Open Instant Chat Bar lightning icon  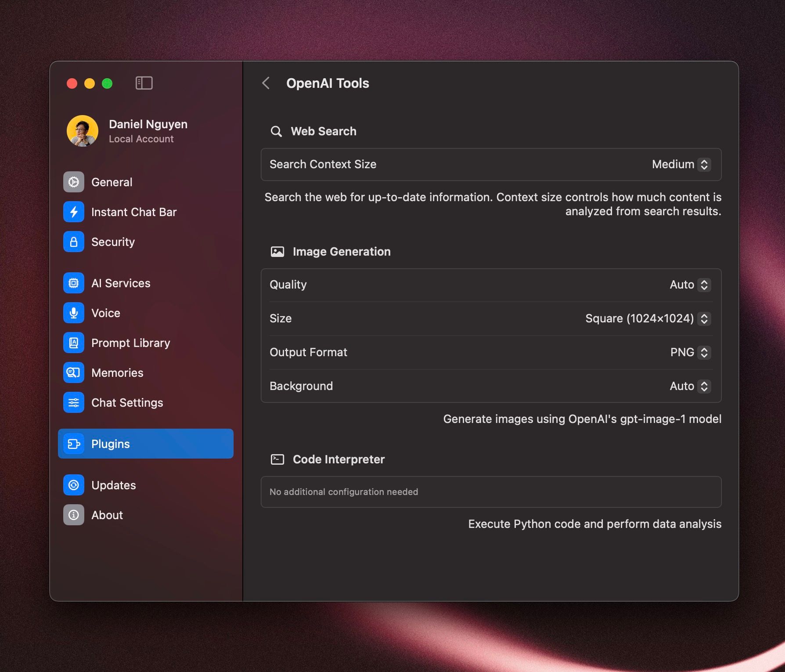74,212
